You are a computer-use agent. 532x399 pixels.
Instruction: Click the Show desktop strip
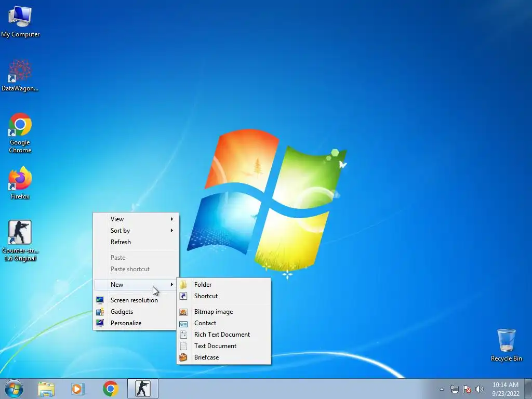(528, 389)
